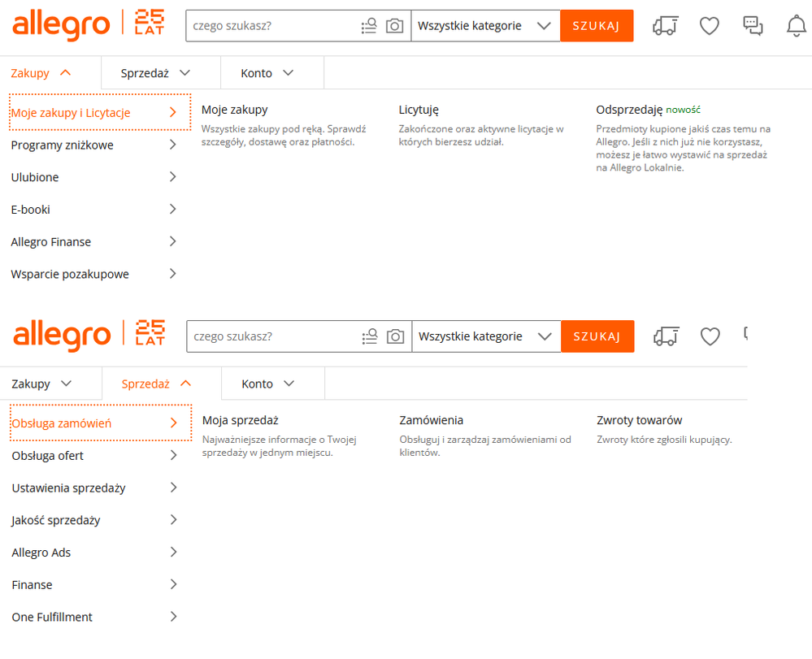Open the delivery truck icon in lower header
812x659 pixels.
click(x=666, y=336)
